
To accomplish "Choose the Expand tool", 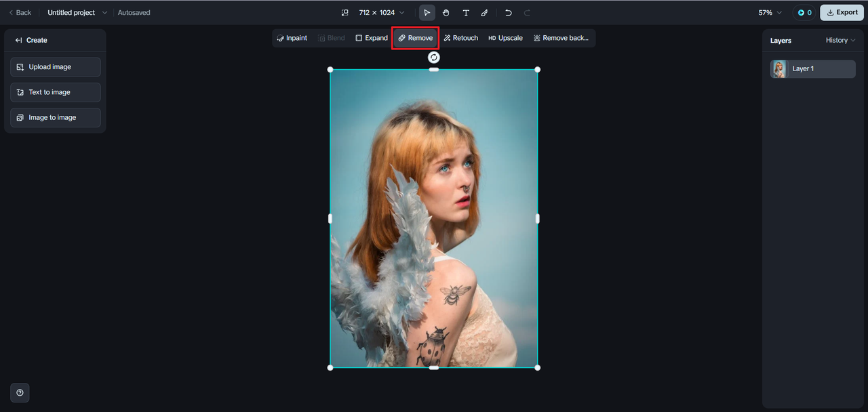I will [372, 38].
